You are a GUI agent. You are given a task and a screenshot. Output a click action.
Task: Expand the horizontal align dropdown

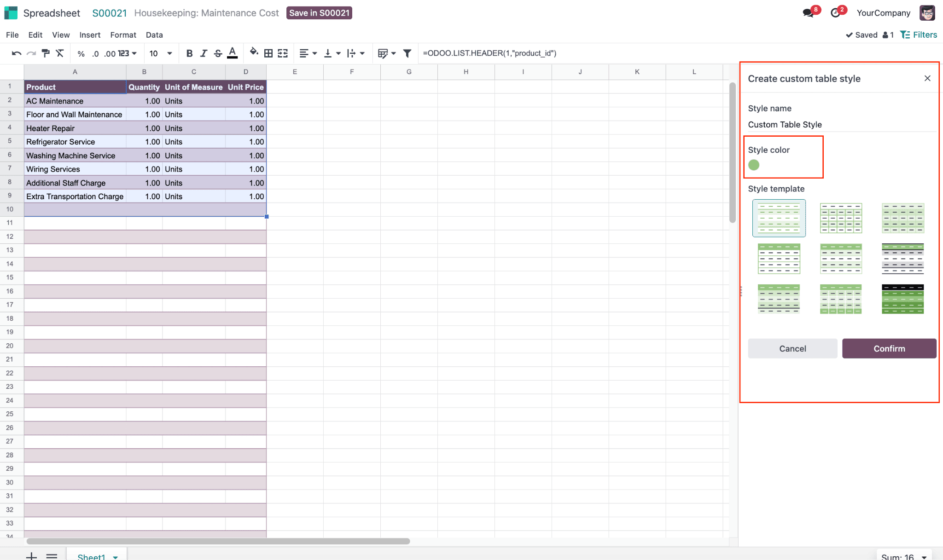coord(308,53)
